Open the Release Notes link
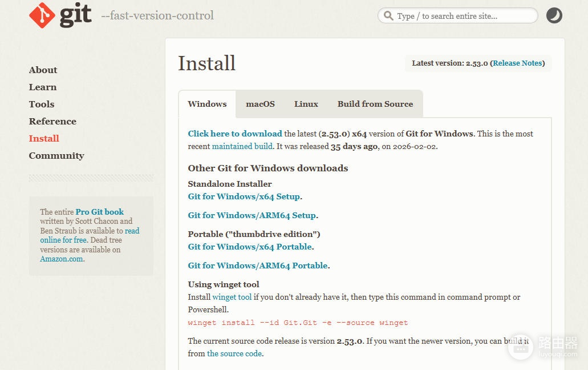The height and width of the screenshot is (370, 588). tap(517, 63)
